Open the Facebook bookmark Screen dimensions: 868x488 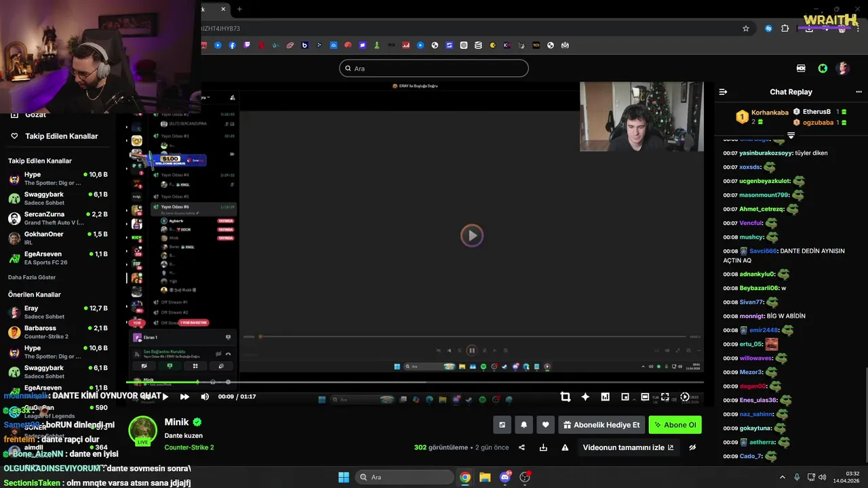click(233, 45)
